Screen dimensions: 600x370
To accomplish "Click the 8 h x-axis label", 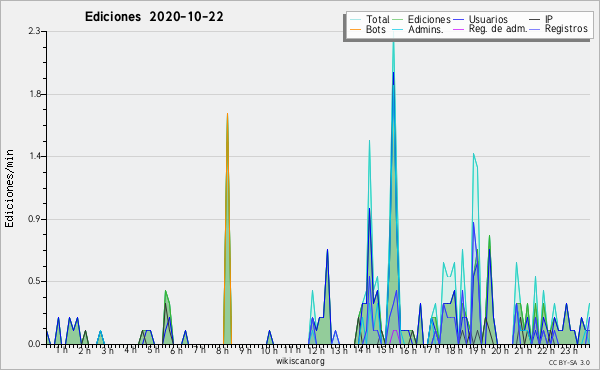I will point(222,350).
